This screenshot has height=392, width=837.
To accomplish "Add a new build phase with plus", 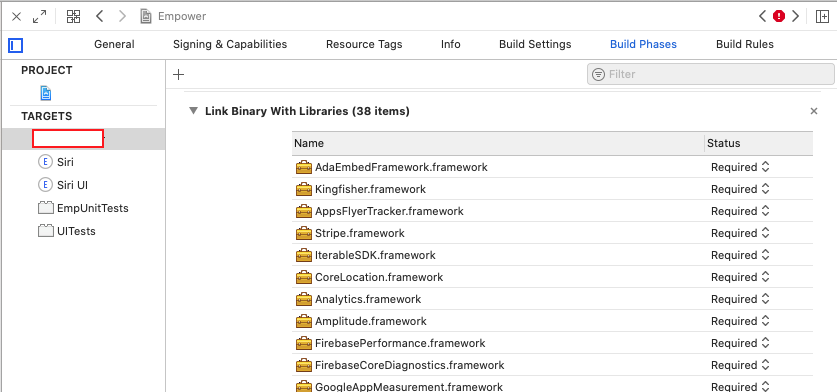I will click(179, 74).
